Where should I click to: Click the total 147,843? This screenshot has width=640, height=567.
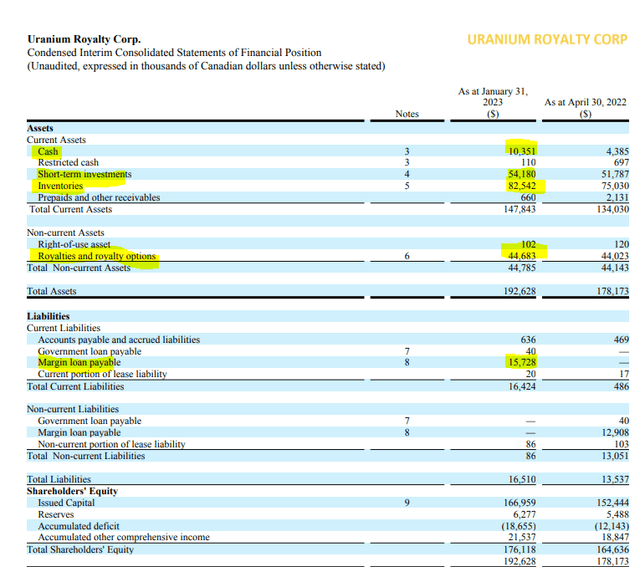point(519,209)
